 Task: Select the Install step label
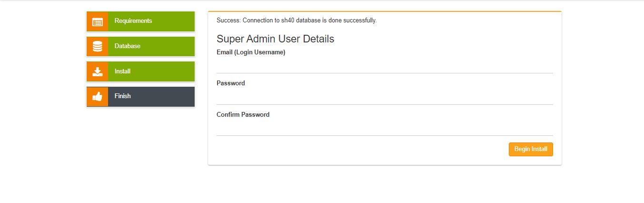click(123, 71)
